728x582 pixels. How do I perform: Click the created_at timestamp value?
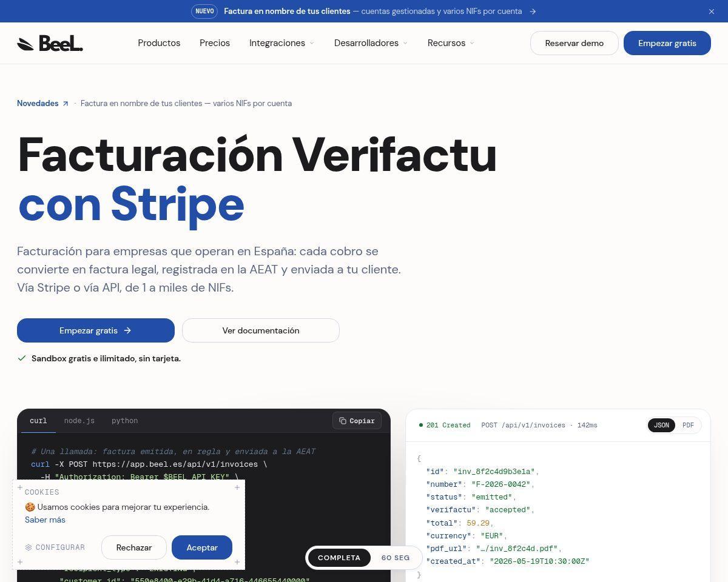[x=539, y=561]
